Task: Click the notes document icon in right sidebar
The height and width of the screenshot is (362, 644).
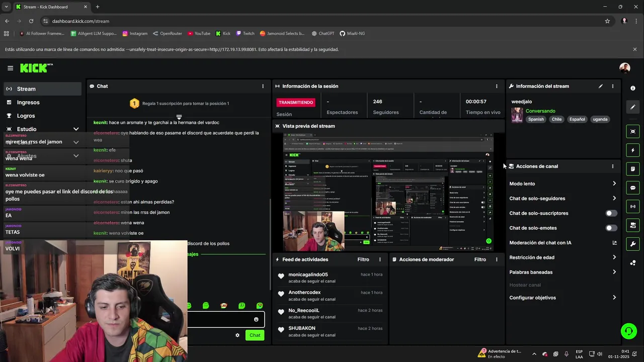Action: click(x=633, y=169)
